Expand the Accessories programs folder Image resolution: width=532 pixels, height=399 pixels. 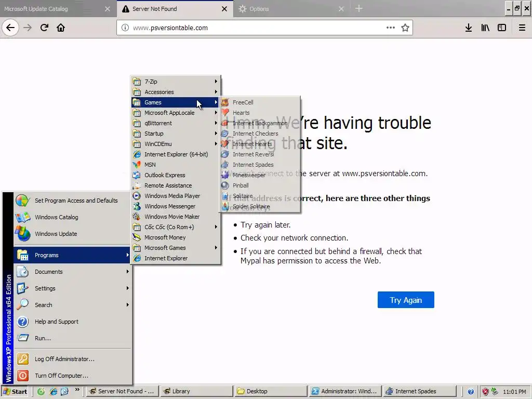click(x=176, y=92)
